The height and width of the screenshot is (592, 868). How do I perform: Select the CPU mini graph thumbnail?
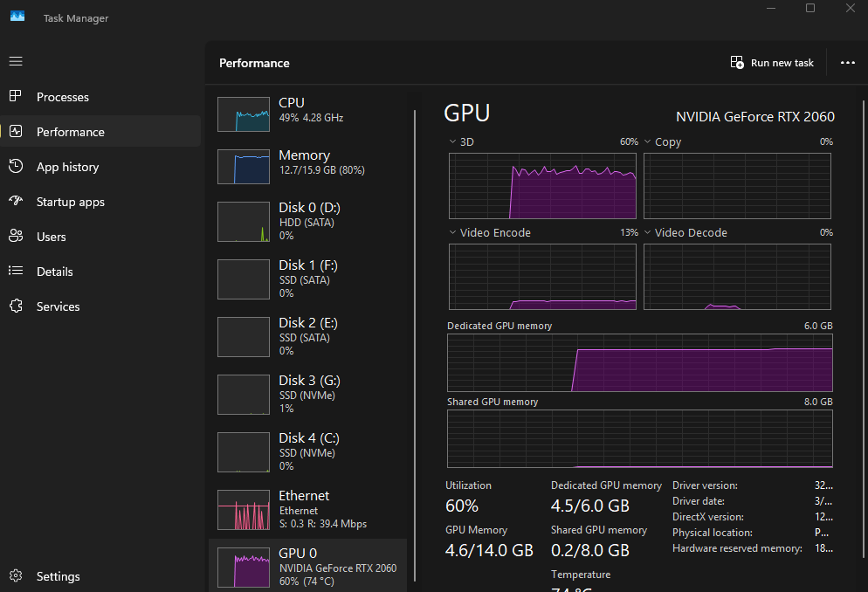click(x=244, y=114)
